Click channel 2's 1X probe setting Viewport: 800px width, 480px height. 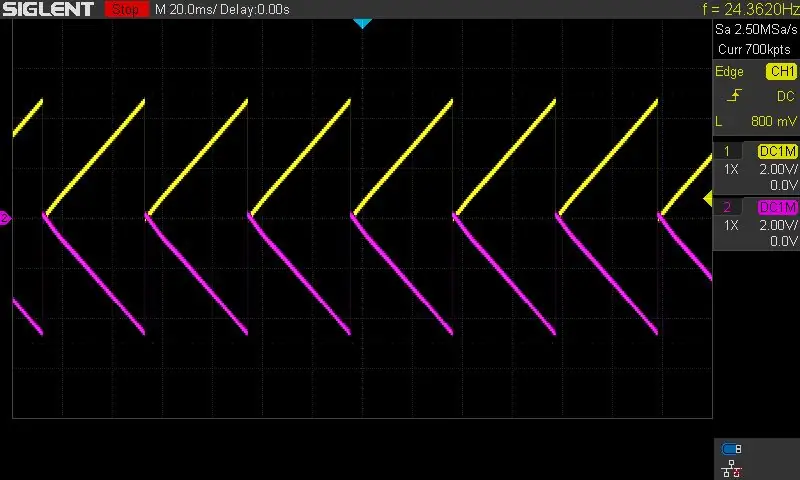point(731,225)
